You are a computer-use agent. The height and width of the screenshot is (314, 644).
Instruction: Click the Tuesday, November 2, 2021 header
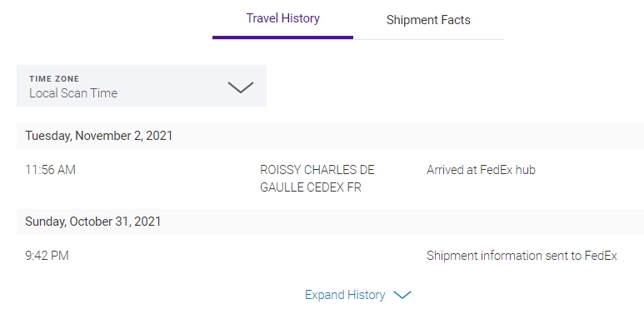99,136
